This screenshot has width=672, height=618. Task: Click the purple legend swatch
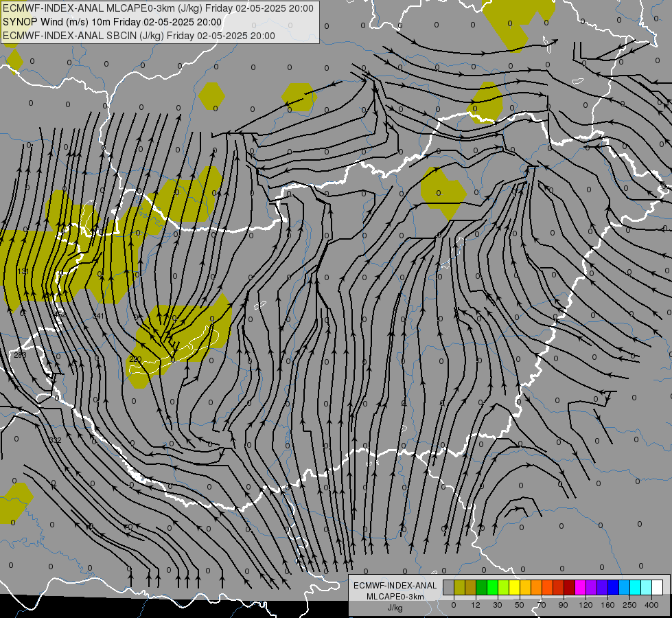pos(592,587)
